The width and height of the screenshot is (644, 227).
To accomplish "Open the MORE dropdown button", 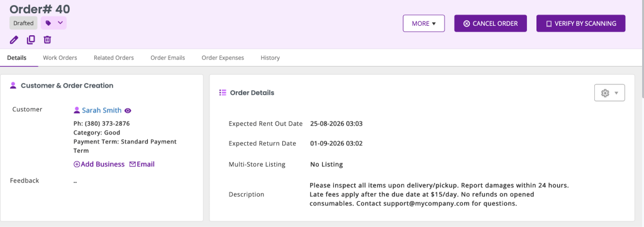I will [424, 23].
